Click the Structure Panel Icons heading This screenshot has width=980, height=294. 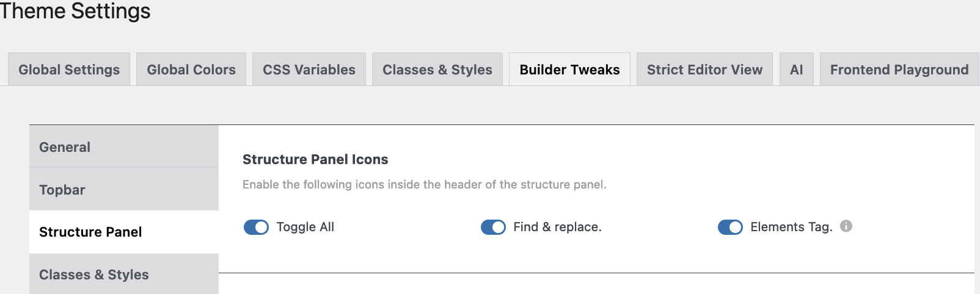click(x=315, y=159)
